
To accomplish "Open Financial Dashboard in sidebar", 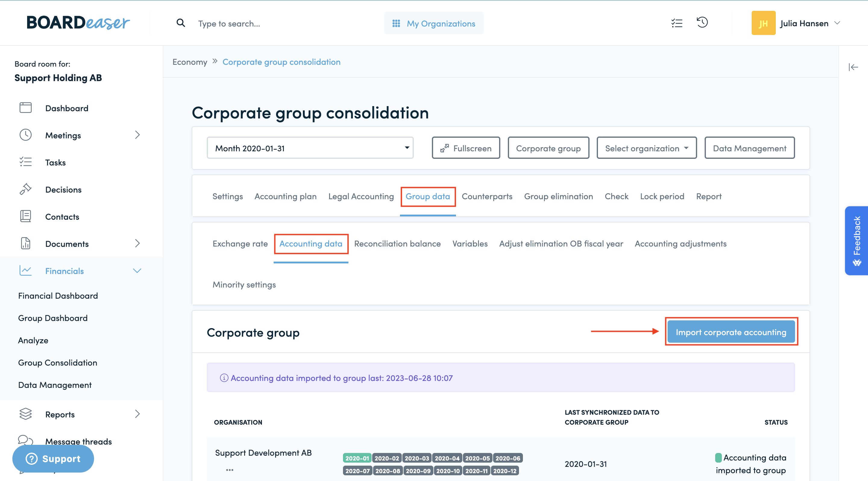I will 58,296.
